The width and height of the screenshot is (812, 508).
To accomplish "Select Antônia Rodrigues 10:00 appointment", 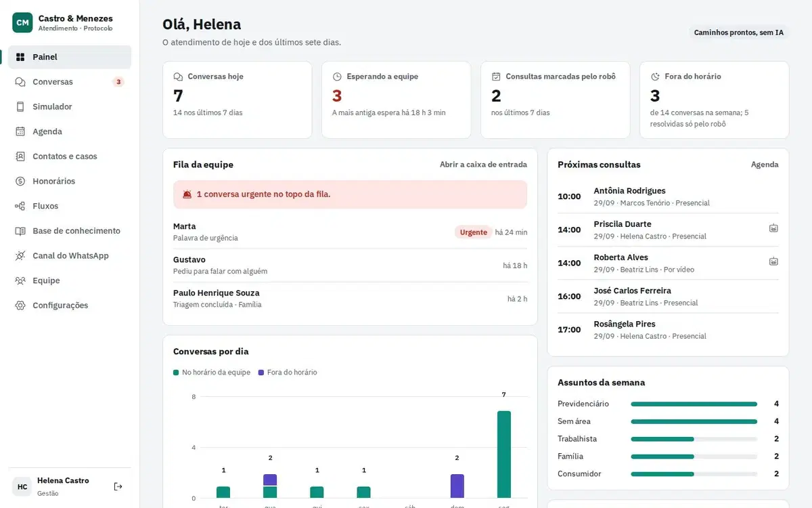I will pyautogui.click(x=668, y=196).
